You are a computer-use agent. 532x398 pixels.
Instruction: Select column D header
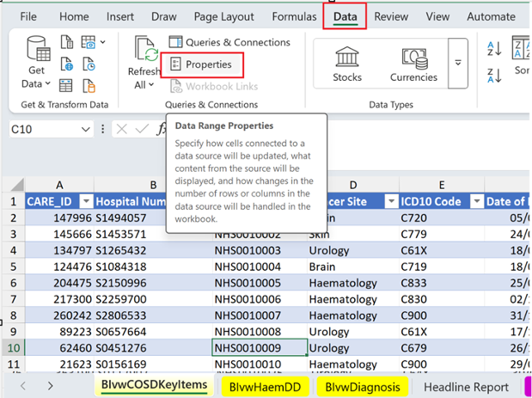pyautogui.click(x=353, y=186)
